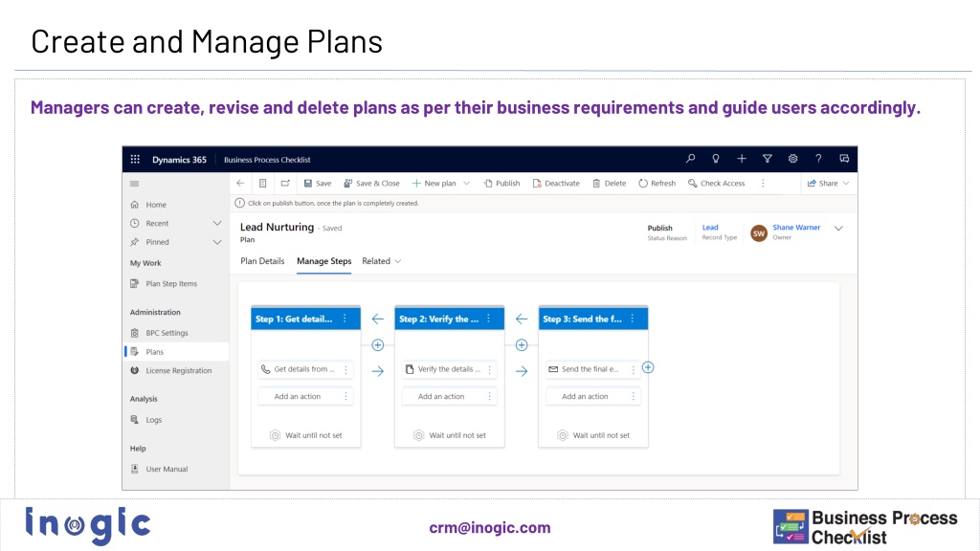
Task: Click the New plan command
Action: pyautogui.click(x=434, y=183)
